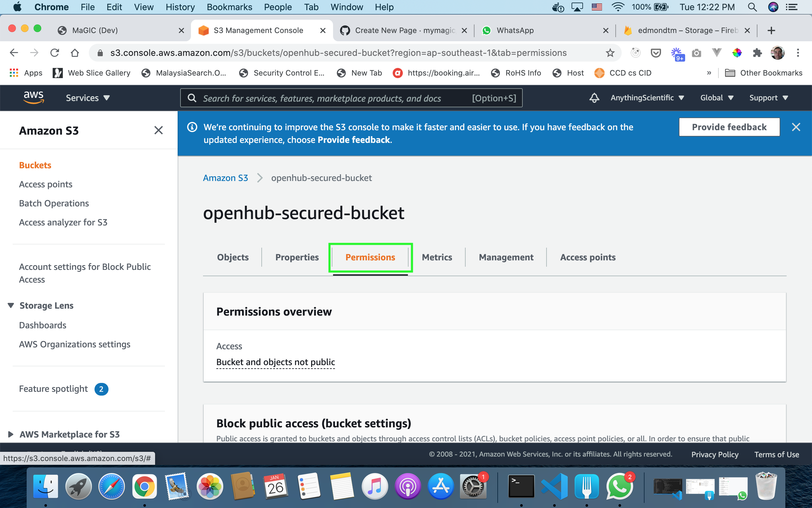
Task: Open the color picker extension icon
Action: 737,53
